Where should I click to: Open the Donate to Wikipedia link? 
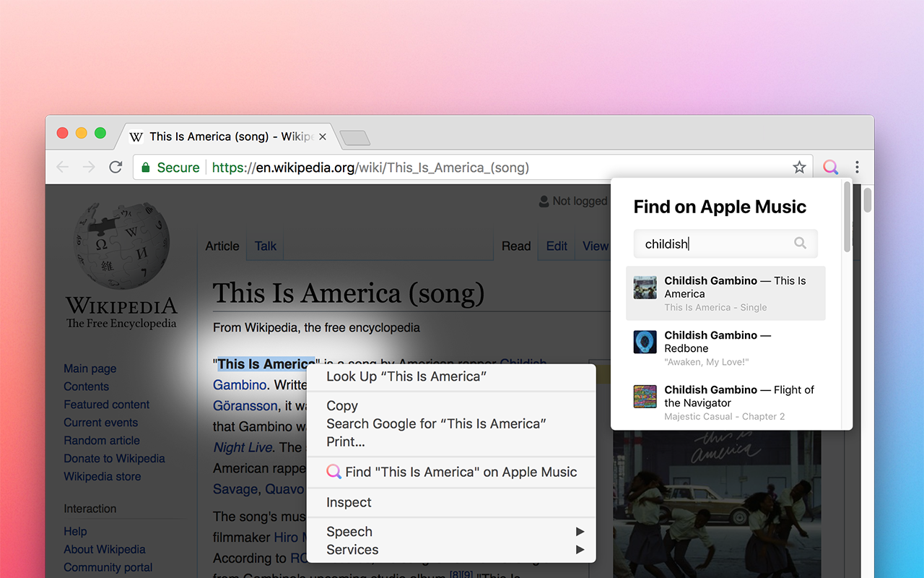coord(114,458)
